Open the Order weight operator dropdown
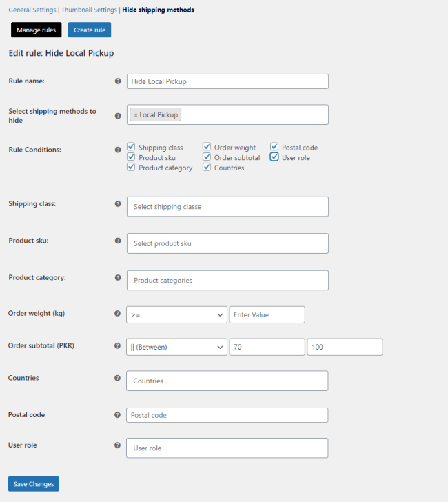448x502 pixels. coord(177,314)
